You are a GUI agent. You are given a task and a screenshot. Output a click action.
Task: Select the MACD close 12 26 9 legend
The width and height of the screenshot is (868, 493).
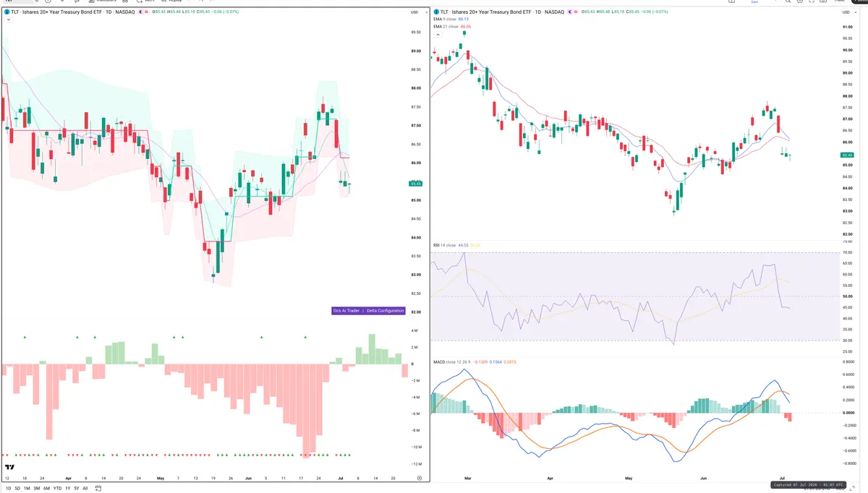pyautogui.click(x=452, y=361)
